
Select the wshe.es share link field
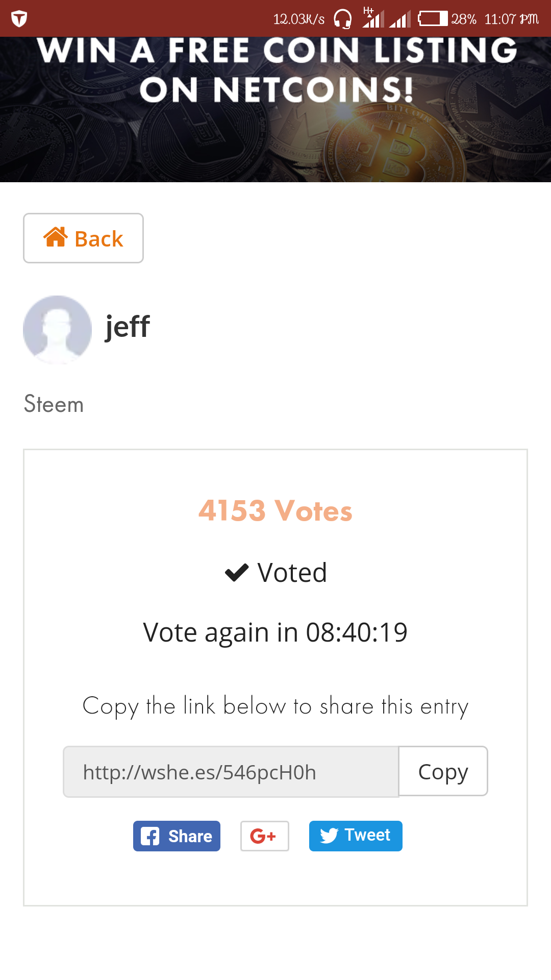(231, 772)
